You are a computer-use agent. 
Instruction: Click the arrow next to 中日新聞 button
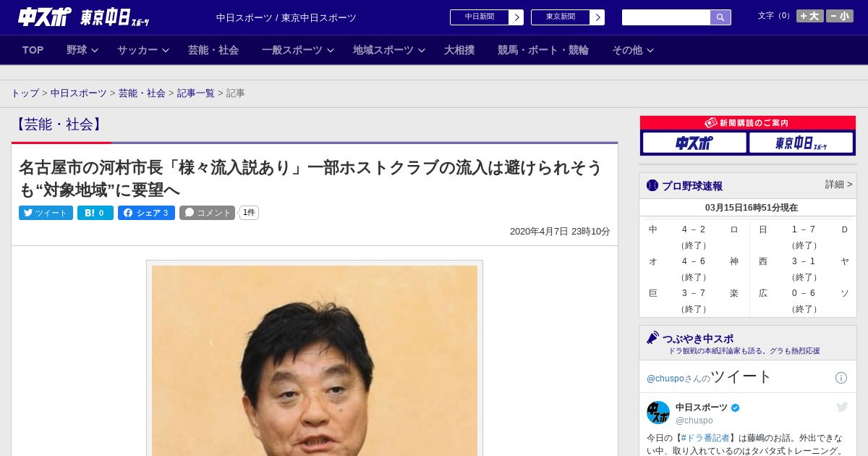click(516, 17)
